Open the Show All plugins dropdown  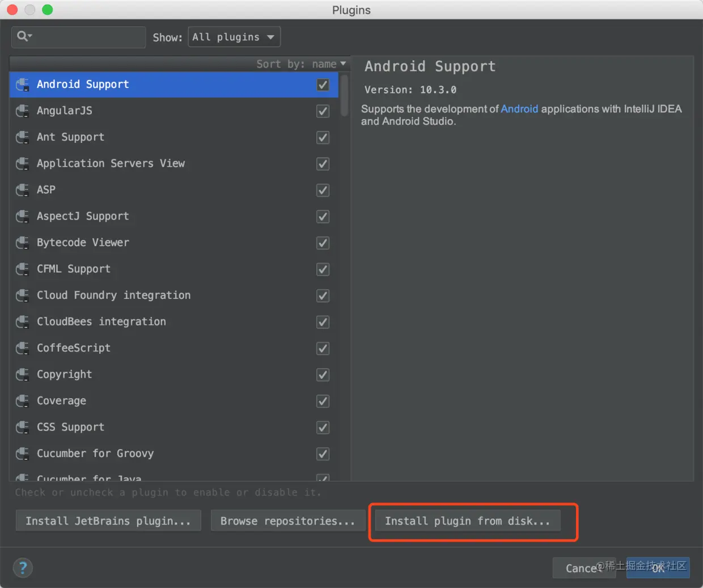point(234,37)
